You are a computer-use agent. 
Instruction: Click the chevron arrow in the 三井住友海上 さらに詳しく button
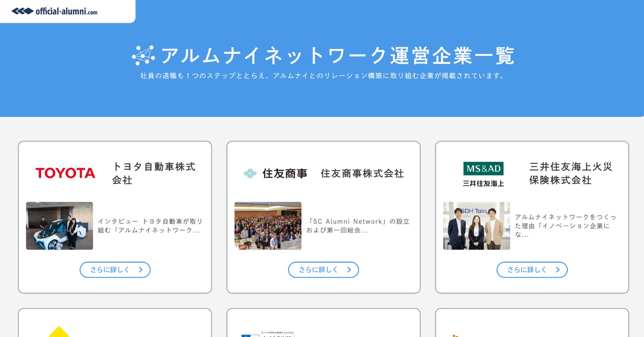pos(558,270)
